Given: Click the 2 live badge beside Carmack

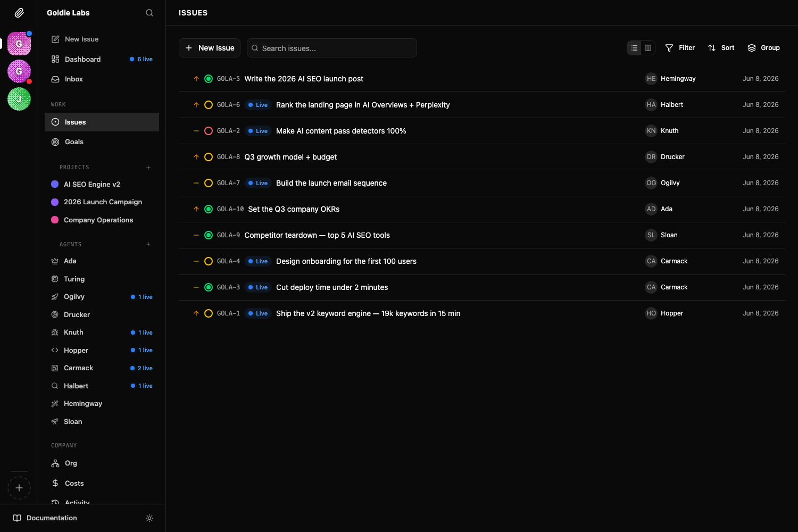Looking at the screenshot, I should 142,368.
